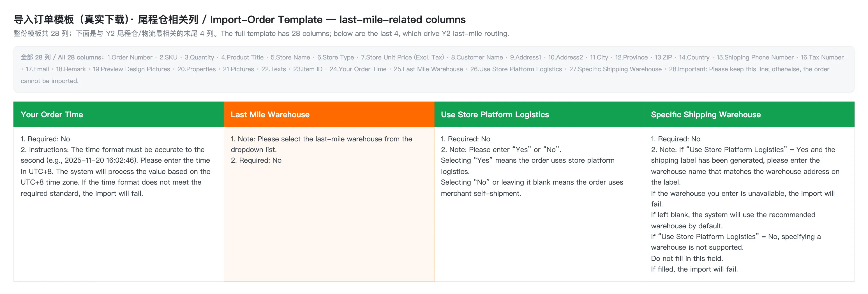
Task: Click '3.Quantity' in the column list
Action: (199, 57)
